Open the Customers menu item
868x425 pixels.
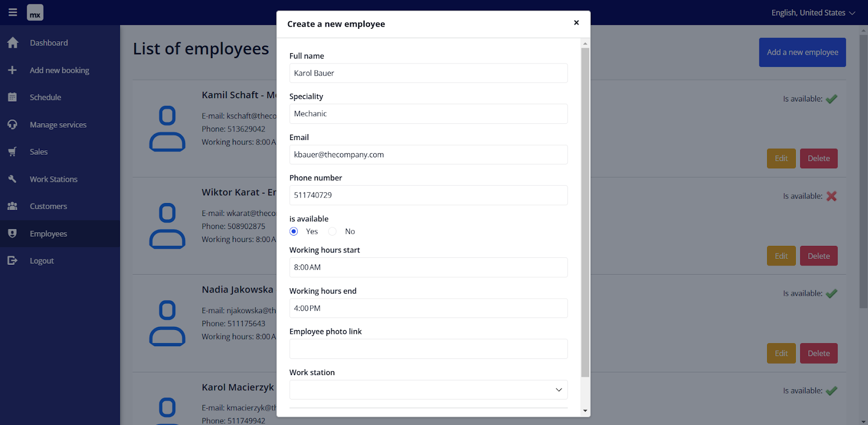click(x=48, y=206)
